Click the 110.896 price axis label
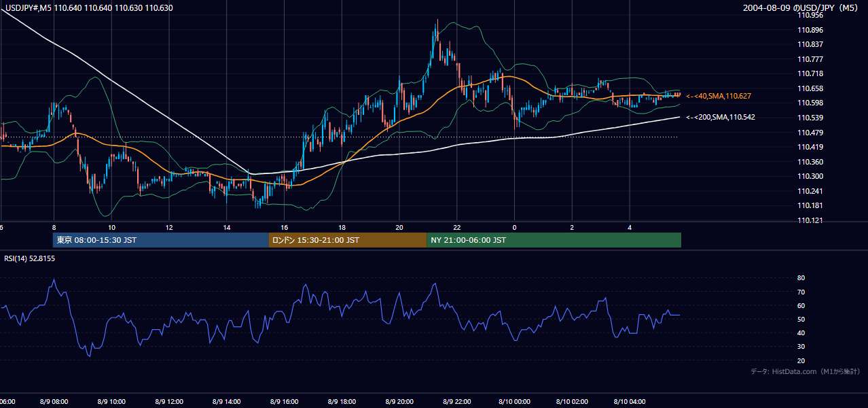The image size is (868, 408). pyautogui.click(x=811, y=30)
